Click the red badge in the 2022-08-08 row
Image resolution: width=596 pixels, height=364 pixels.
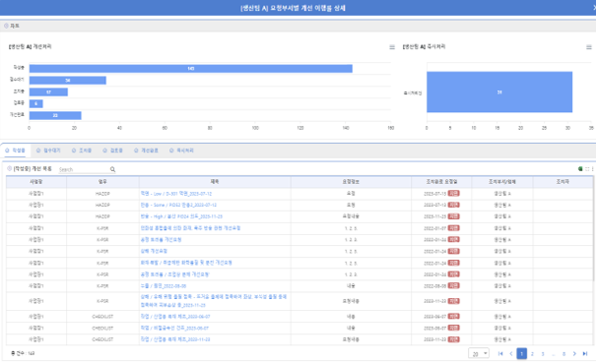[x=454, y=285]
